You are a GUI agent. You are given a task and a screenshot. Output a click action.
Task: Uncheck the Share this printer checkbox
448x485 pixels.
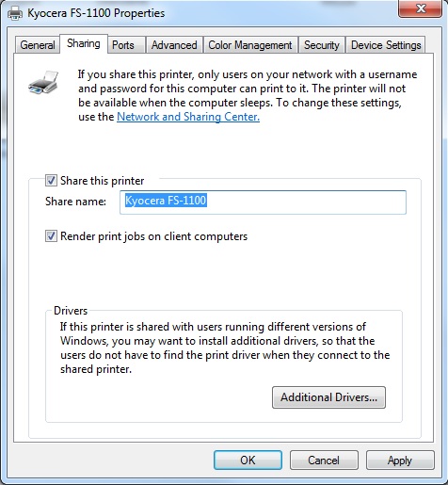point(51,181)
